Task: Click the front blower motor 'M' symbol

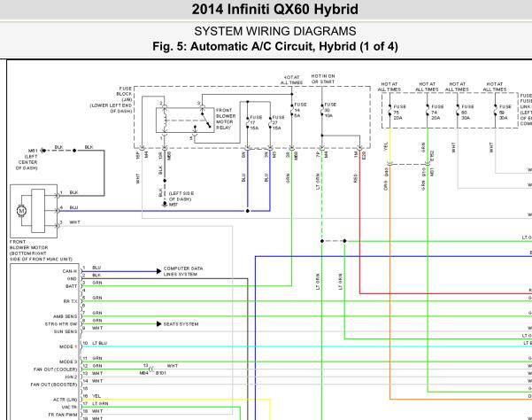Action: (22, 211)
